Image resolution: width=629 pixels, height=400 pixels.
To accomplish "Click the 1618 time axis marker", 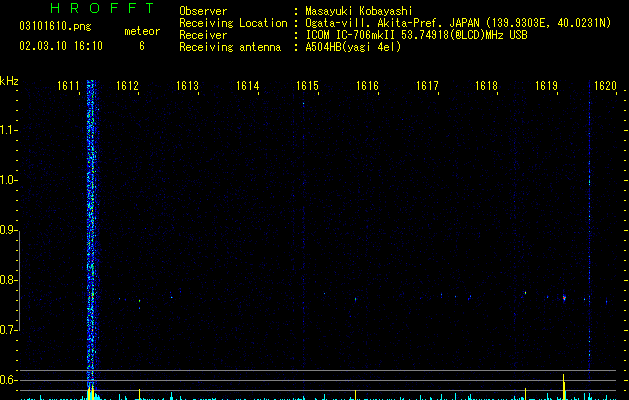I will 487,86.
